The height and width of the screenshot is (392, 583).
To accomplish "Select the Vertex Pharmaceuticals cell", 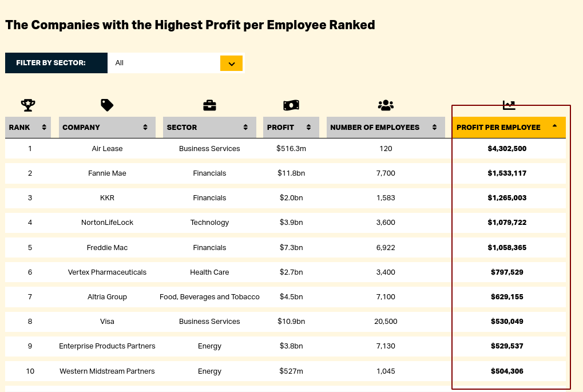I will (107, 272).
